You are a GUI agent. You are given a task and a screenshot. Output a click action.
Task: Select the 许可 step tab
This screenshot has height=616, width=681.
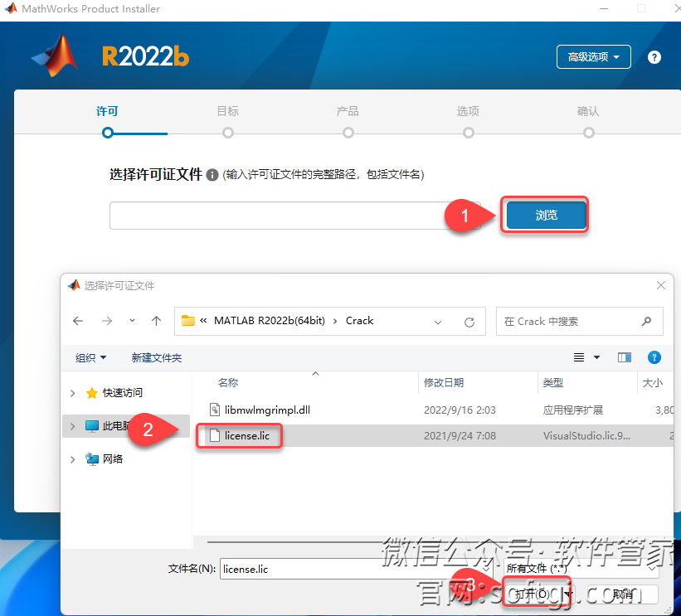point(107,111)
